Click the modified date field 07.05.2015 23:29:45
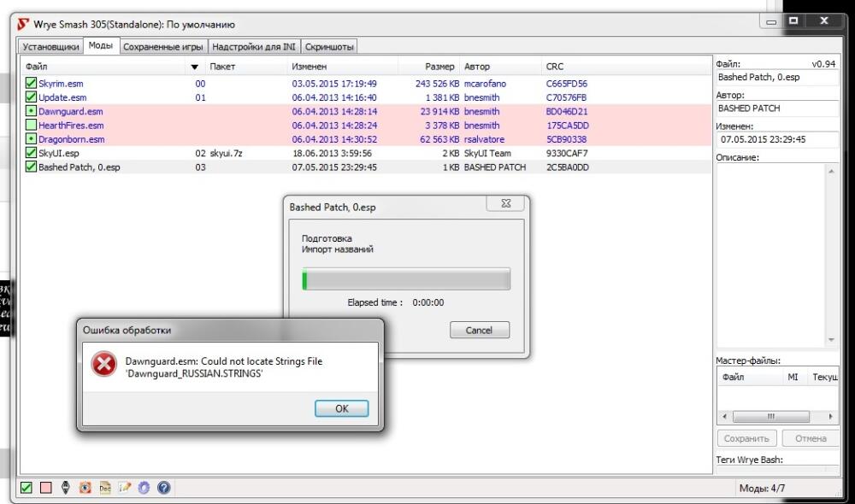Screen dimensions: 855x504 (x=777, y=139)
